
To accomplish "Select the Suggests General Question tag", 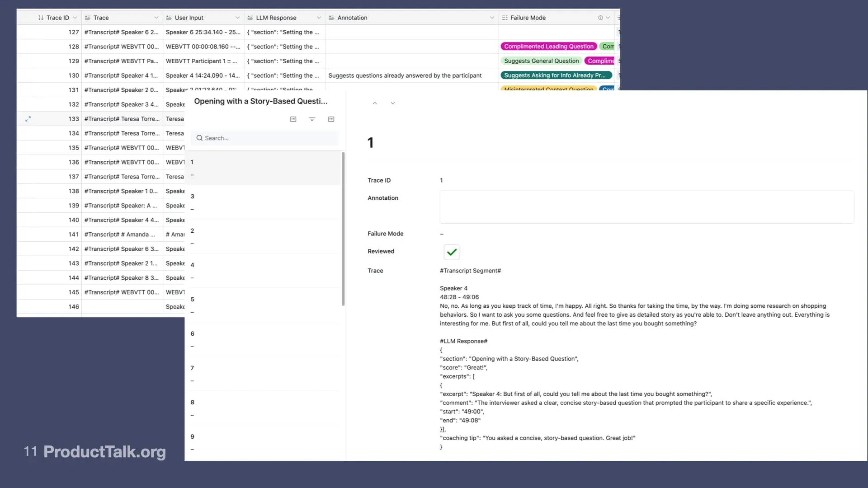I will 541,61.
